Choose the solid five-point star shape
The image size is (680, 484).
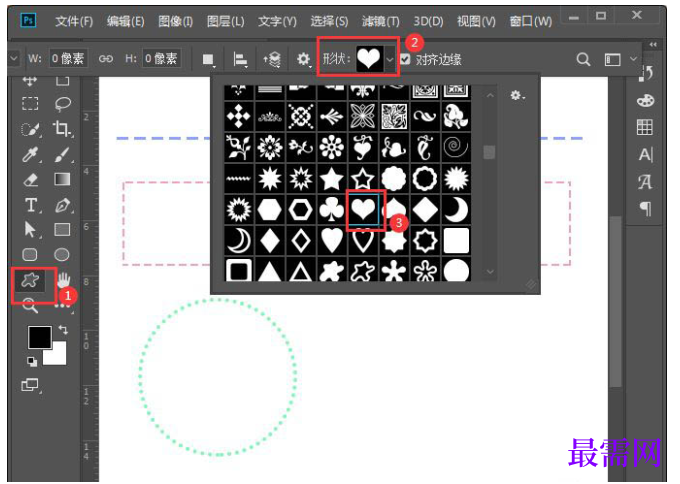coord(332,179)
